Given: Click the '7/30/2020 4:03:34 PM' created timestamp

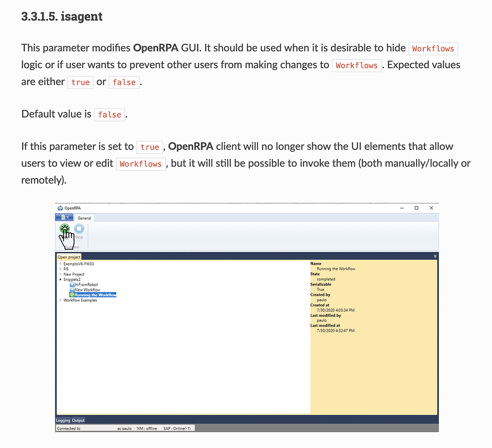Looking at the screenshot, I should [x=336, y=310].
